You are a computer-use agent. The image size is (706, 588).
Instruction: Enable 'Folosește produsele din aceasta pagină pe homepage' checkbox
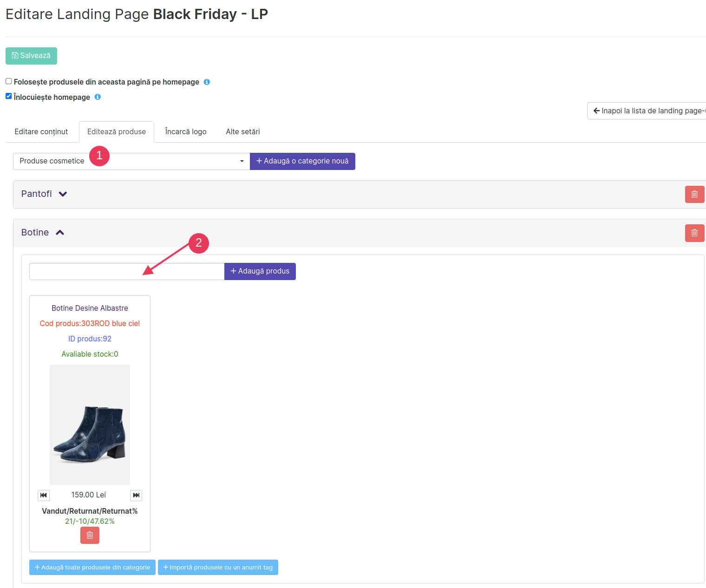point(8,81)
